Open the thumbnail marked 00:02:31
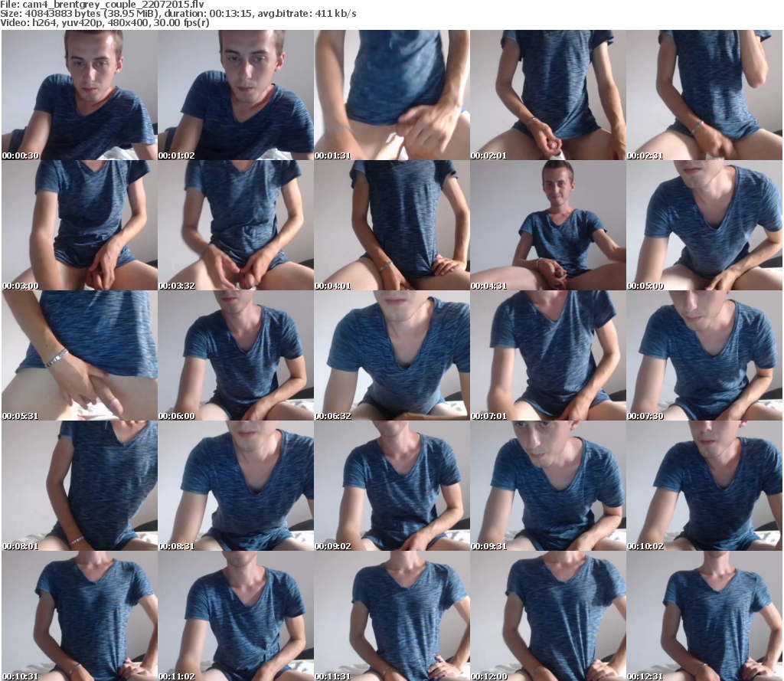 [704, 95]
